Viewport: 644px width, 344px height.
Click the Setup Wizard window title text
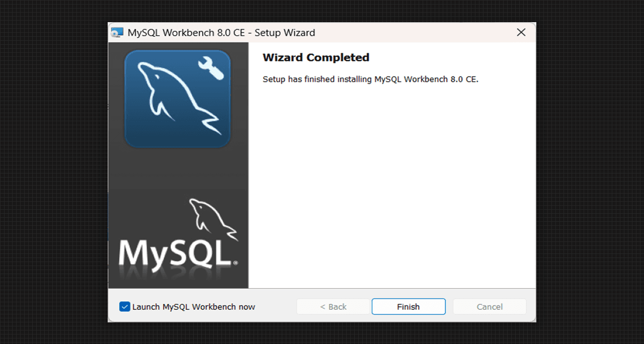point(221,33)
